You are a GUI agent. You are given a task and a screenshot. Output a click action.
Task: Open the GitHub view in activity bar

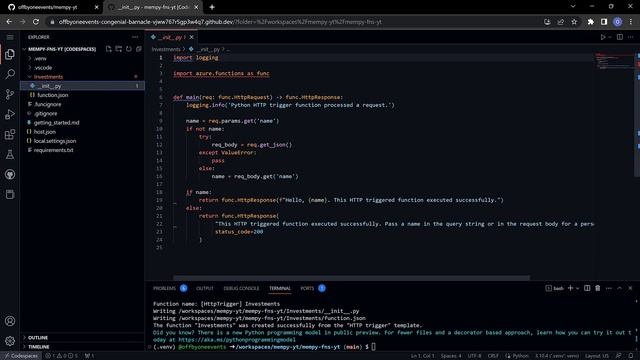(10, 174)
